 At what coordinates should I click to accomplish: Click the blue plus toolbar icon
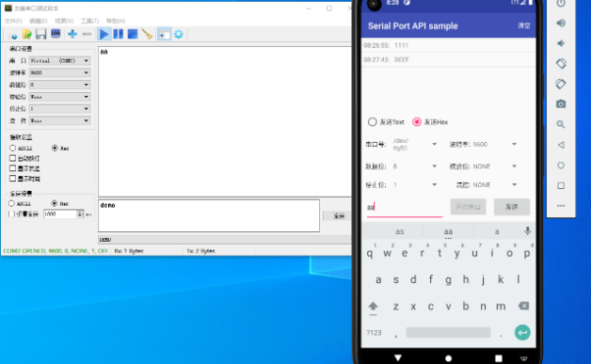click(x=72, y=34)
